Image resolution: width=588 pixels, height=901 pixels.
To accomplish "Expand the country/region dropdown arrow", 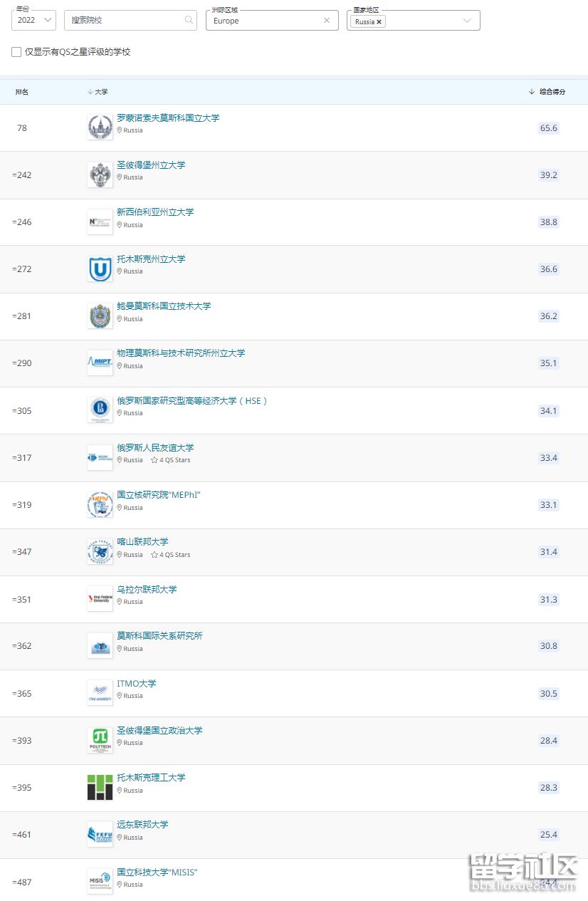I will 467,21.
